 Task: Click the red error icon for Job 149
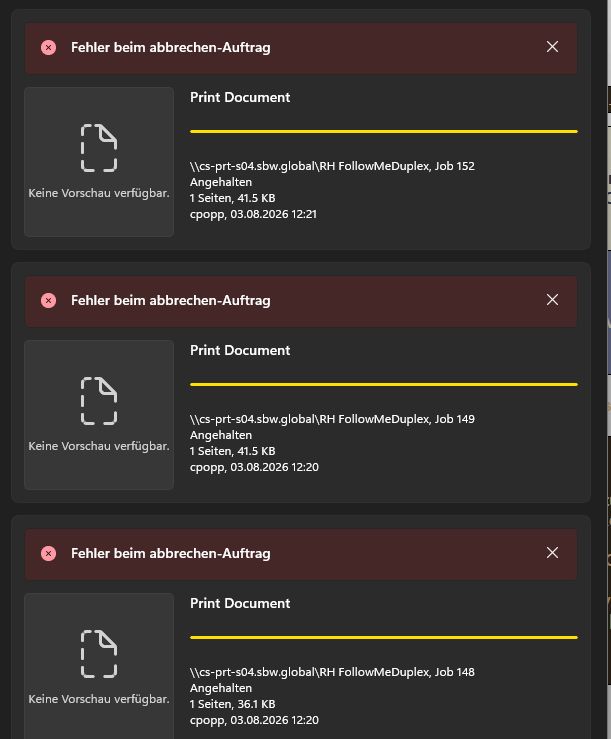coord(49,301)
